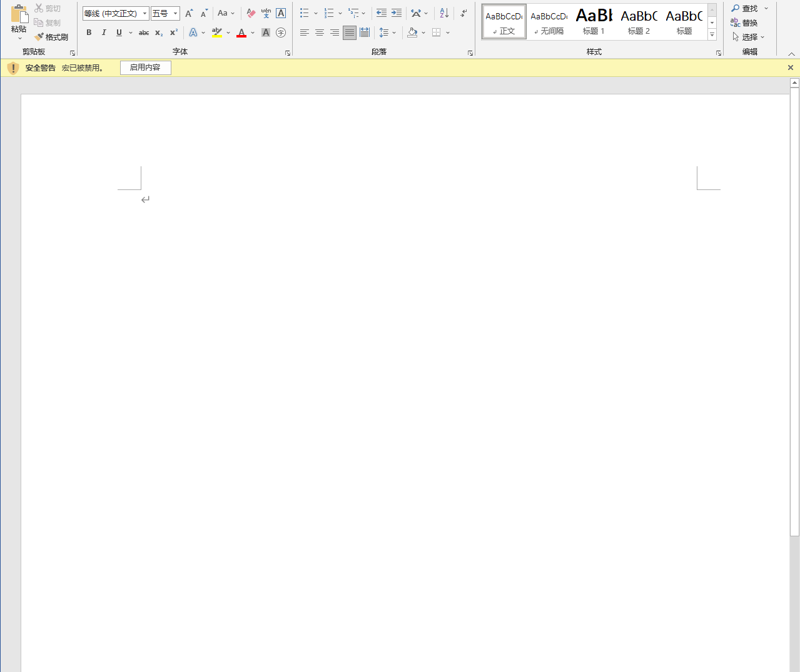Screen dimensions: 800x672
Task: Open paragraph dialog launcher in 段落 group
Action: (x=470, y=53)
